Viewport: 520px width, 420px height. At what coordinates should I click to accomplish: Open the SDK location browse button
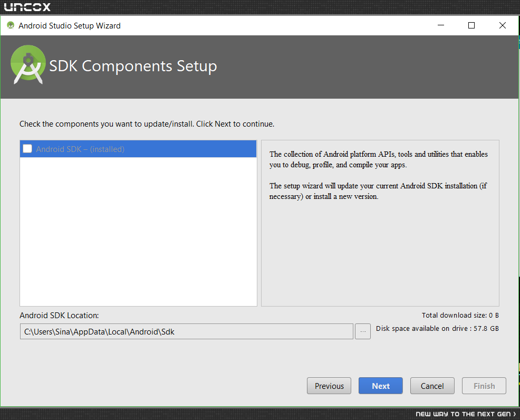point(363,331)
